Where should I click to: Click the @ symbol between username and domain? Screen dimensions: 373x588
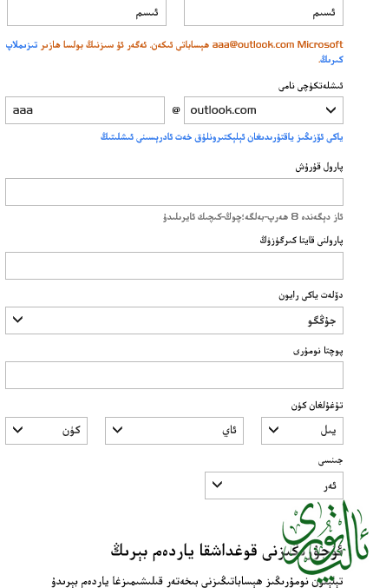click(176, 110)
